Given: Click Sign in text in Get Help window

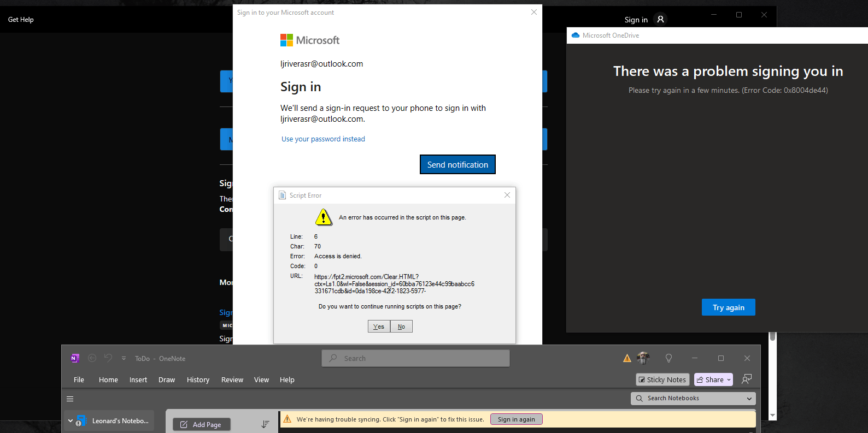Looking at the screenshot, I should [636, 20].
